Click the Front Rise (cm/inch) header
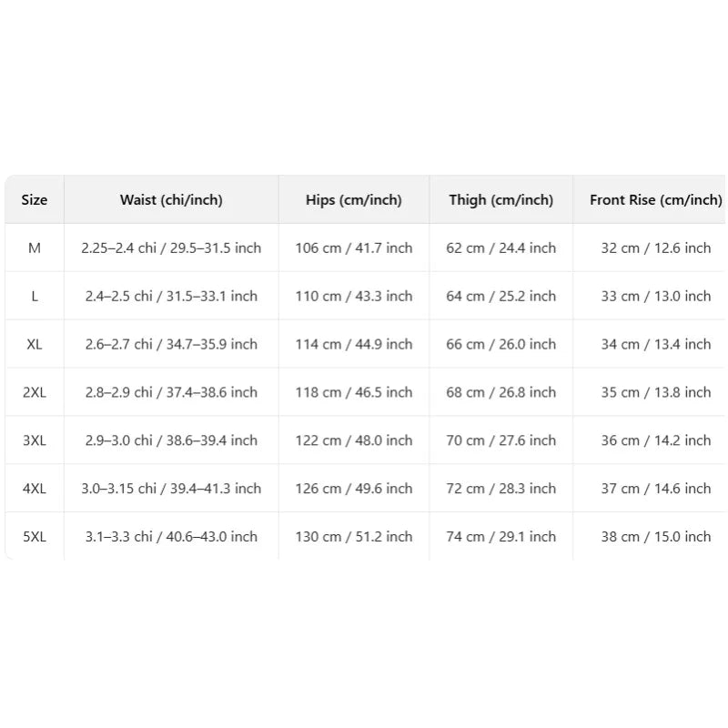728x728 pixels. pyautogui.click(x=655, y=200)
